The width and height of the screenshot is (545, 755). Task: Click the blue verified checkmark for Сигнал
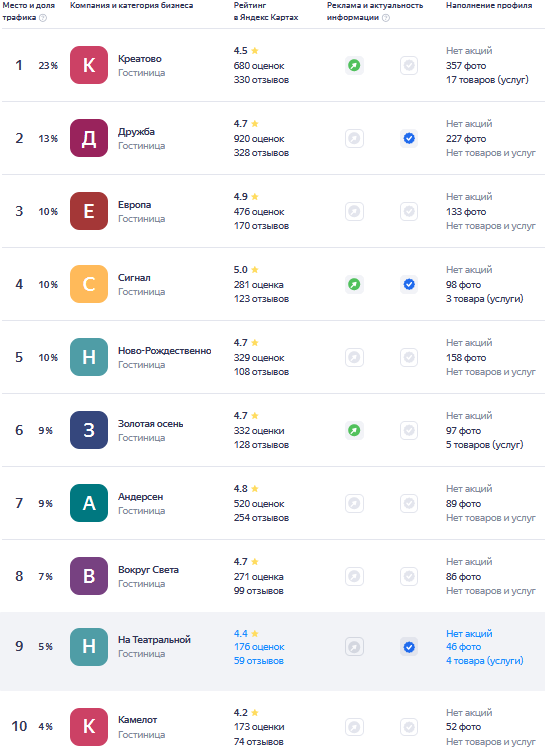pyautogui.click(x=409, y=285)
